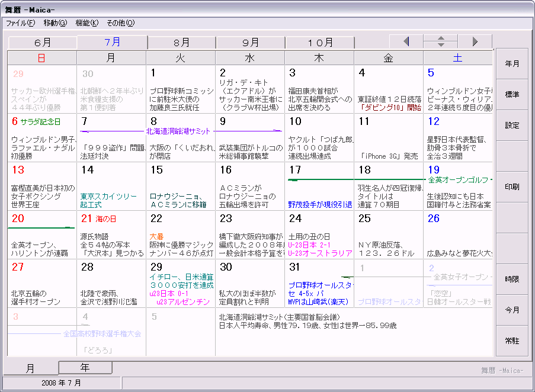Screen dimensions: 535x392
Task: Click the 標準 sidebar button
Action: tap(512, 95)
